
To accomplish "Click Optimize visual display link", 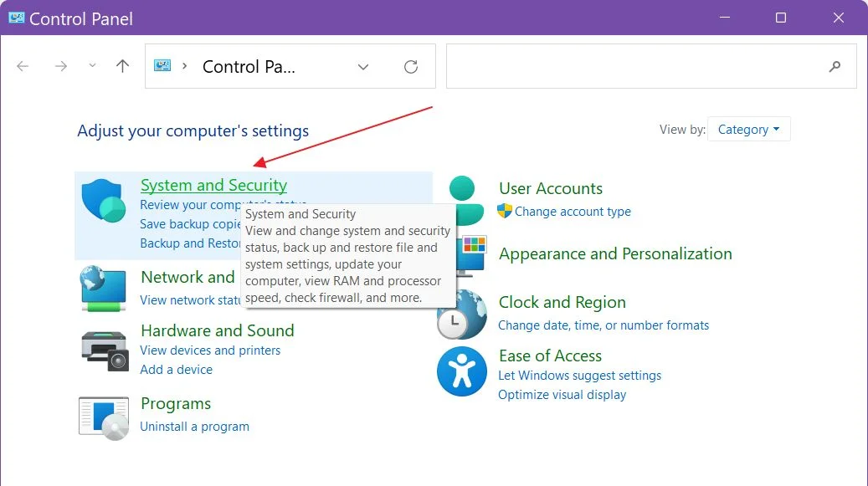I will (562, 395).
